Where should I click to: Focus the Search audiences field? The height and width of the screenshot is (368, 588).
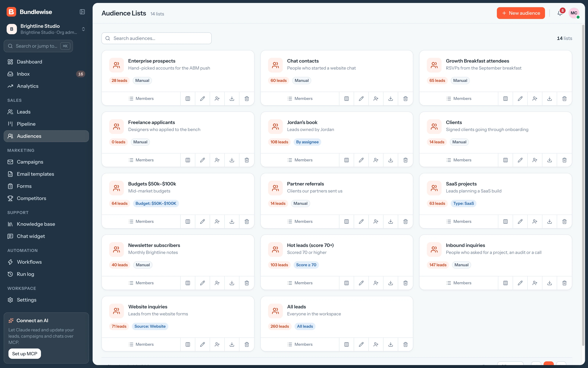coord(157,38)
